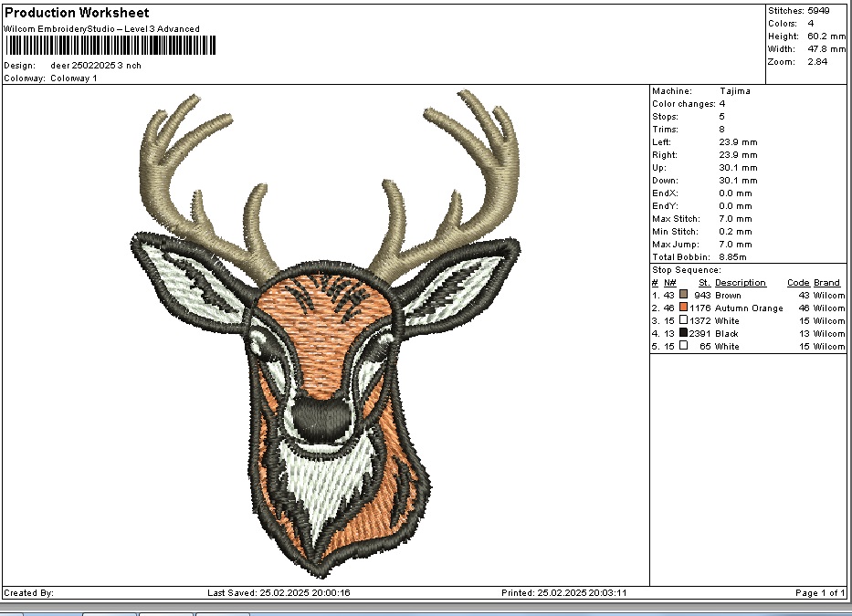
Task: Click the White swatch in stop 3 row
Action: tap(683, 320)
